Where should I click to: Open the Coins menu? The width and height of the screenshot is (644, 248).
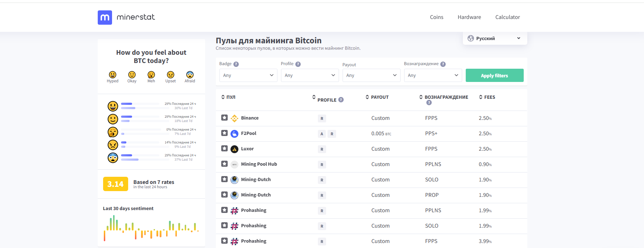(436, 17)
